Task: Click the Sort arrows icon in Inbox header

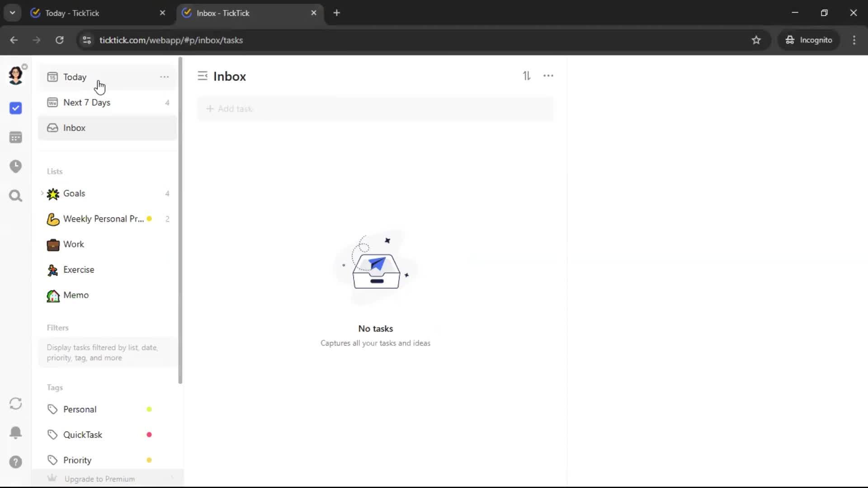Action: pyautogui.click(x=527, y=76)
